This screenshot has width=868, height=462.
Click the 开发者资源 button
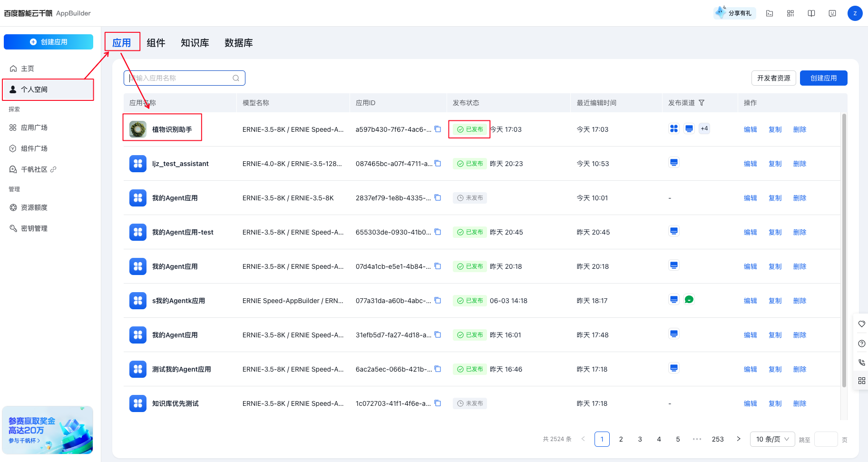click(x=774, y=78)
